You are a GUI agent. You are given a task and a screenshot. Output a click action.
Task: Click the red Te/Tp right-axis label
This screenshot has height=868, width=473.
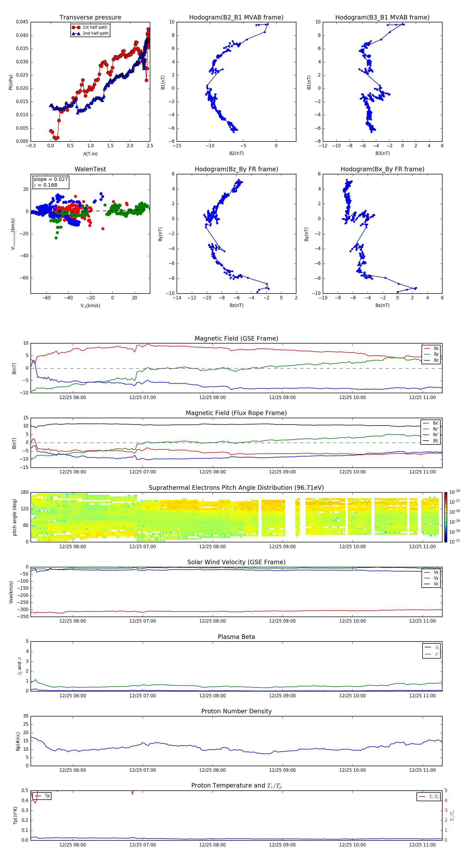[x=453, y=816]
